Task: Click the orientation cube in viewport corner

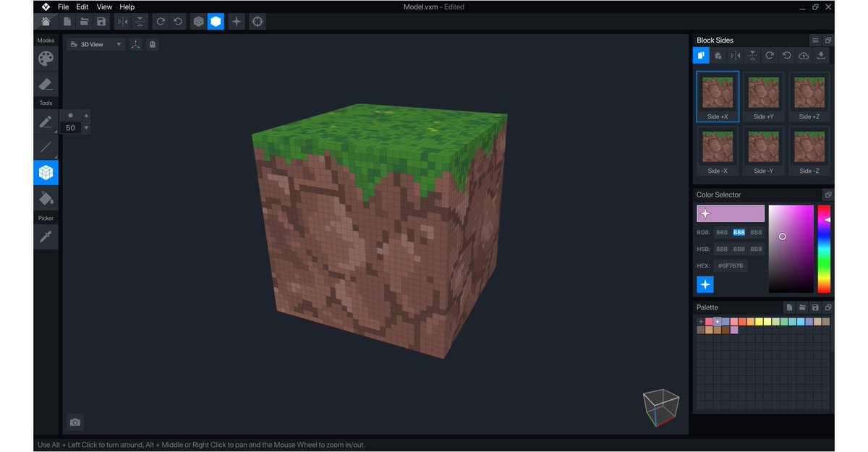Action: (661, 406)
